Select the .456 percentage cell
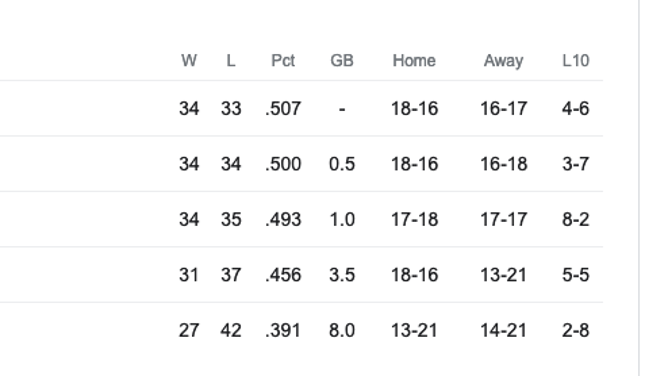This screenshot has height=376, width=668. 283,275
